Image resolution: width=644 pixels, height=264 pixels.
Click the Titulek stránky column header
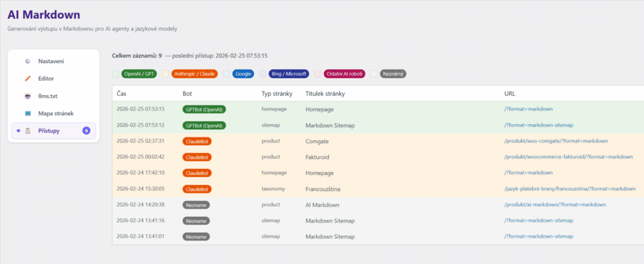325,94
